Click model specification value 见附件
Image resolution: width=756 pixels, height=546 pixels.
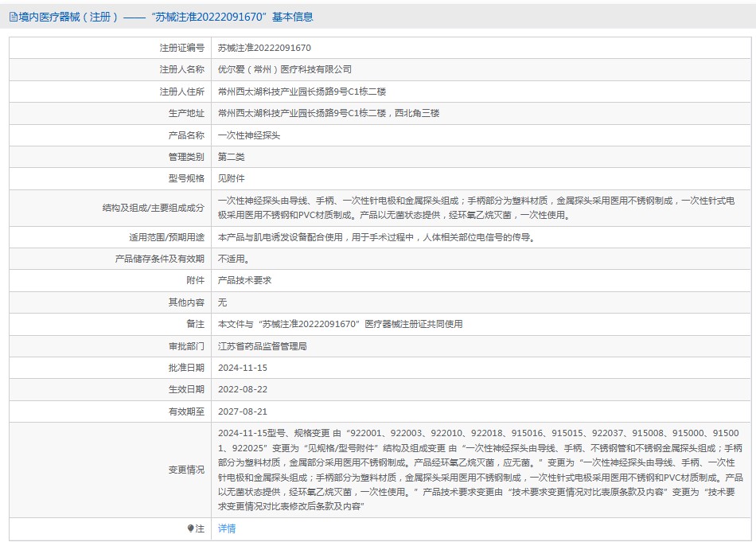(x=231, y=178)
